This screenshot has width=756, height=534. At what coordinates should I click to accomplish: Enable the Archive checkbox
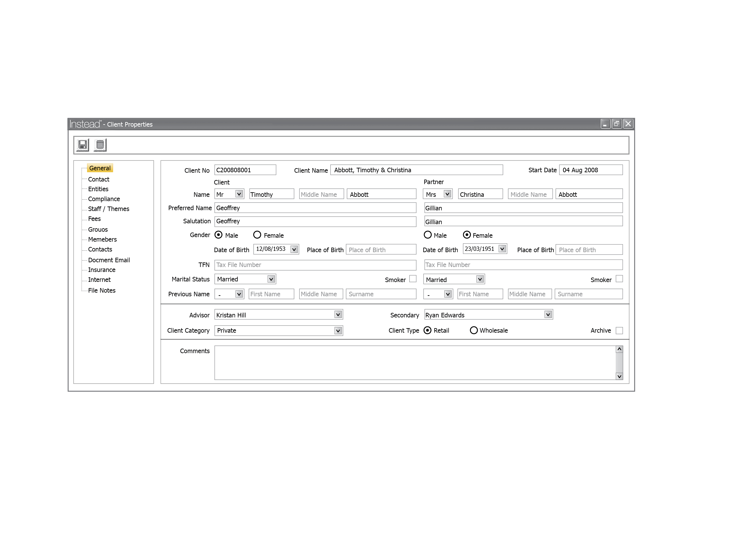(619, 330)
